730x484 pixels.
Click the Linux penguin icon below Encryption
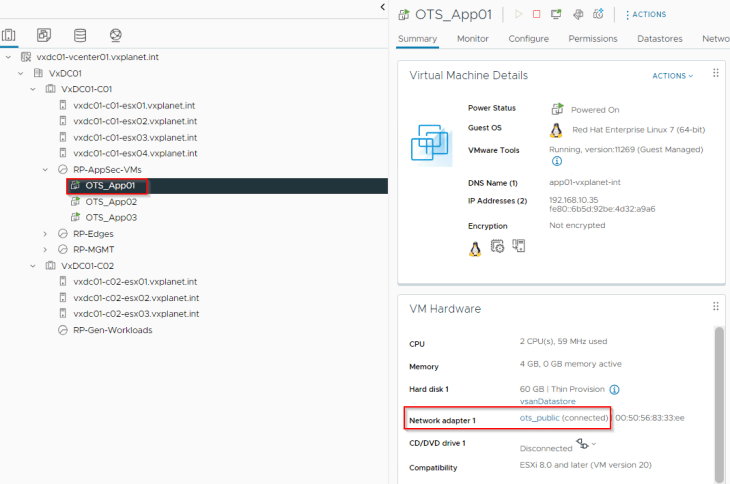[x=475, y=249]
